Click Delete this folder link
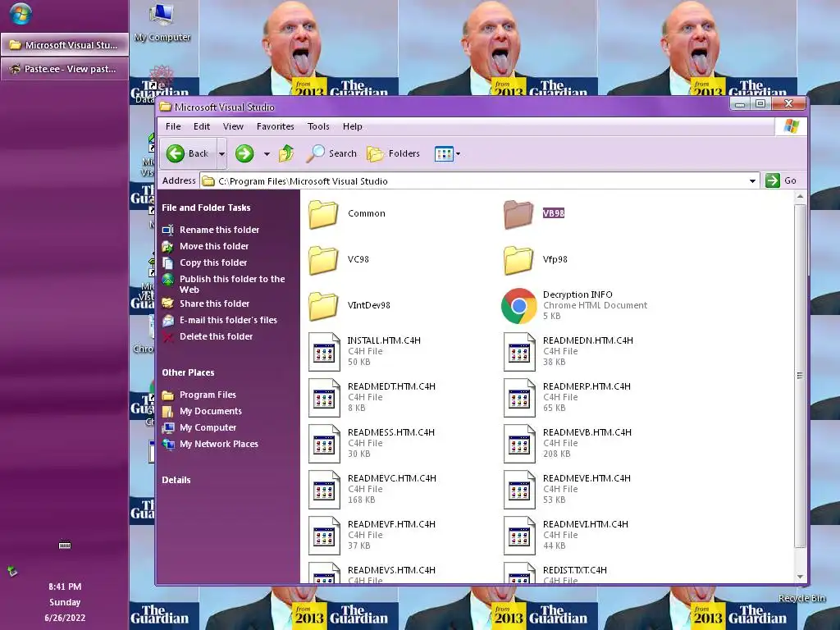 coord(216,337)
